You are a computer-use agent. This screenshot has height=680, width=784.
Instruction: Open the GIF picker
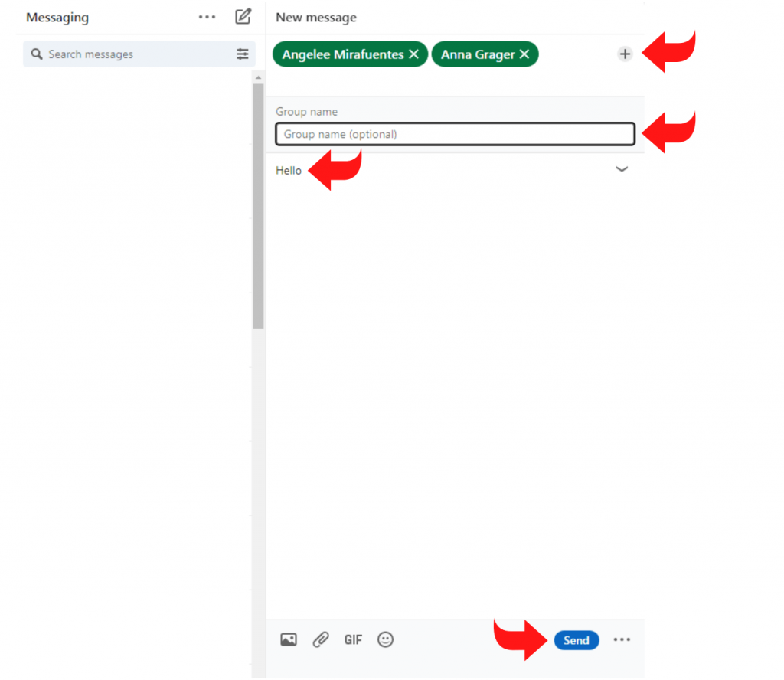click(x=353, y=639)
